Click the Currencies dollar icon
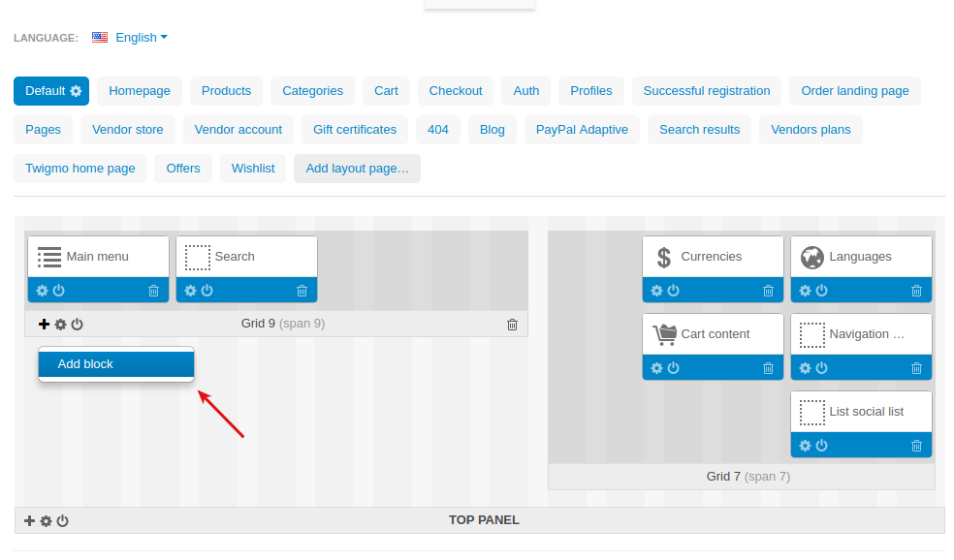 664,257
